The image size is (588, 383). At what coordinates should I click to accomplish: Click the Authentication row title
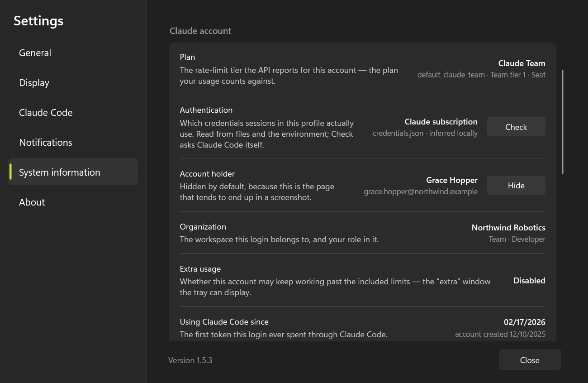(x=206, y=110)
